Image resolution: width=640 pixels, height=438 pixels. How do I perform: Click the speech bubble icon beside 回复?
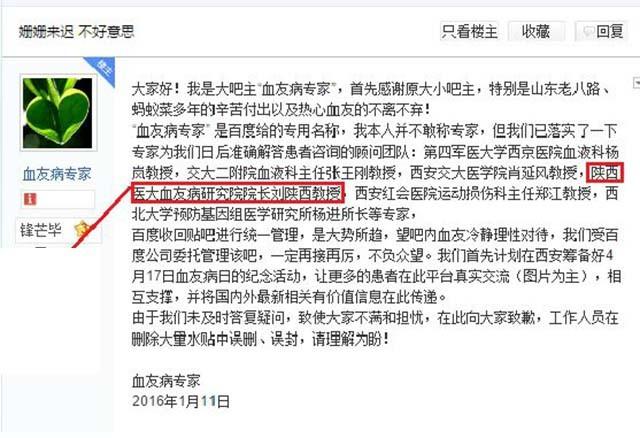(588, 31)
